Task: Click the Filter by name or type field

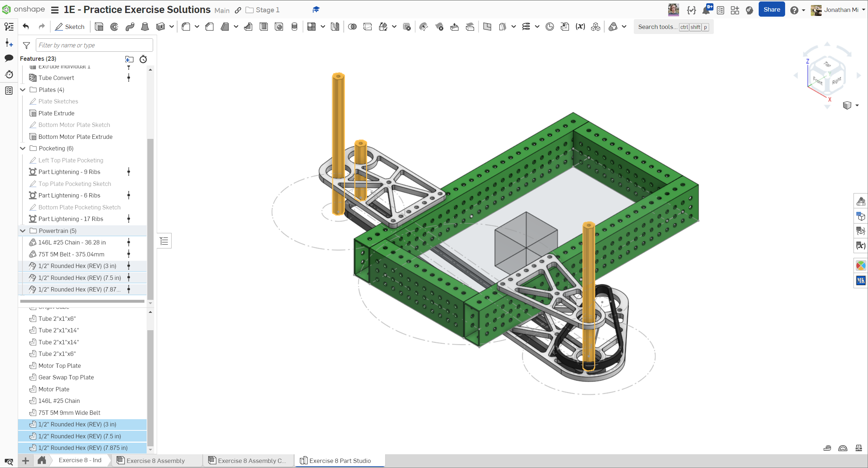Action: coord(94,45)
